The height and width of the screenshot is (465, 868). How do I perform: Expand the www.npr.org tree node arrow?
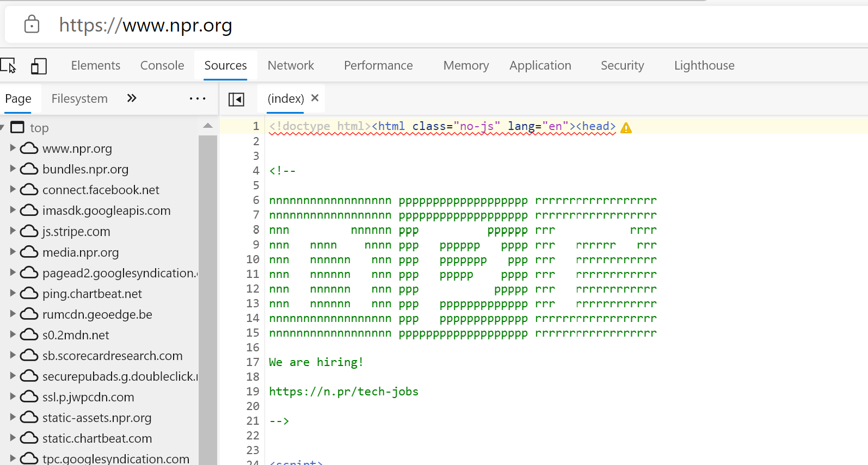pos(13,148)
